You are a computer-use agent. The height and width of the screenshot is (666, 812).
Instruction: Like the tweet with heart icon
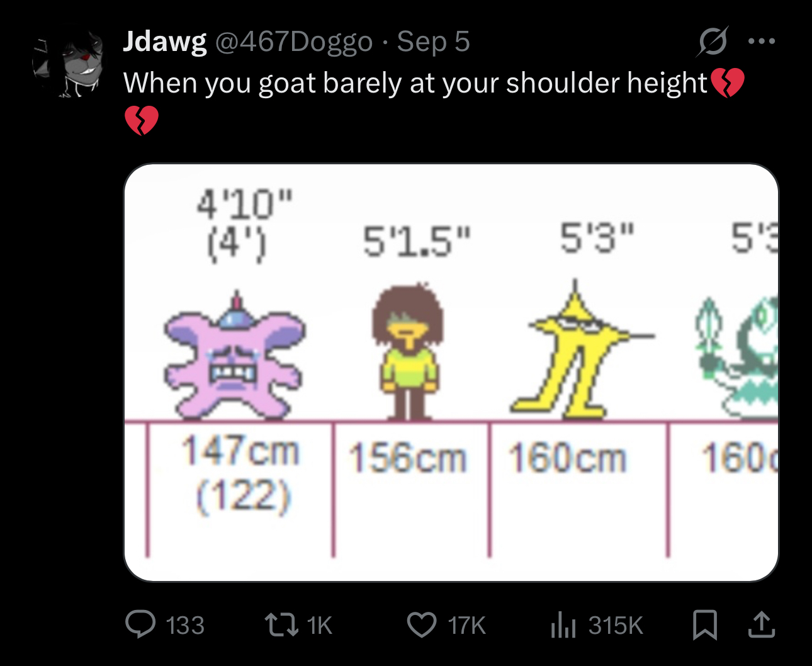421,624
